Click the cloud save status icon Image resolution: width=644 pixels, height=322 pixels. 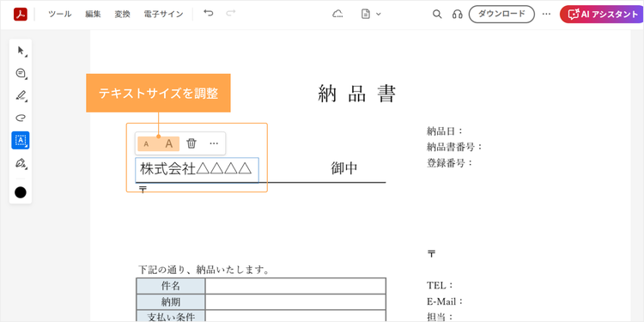[x=337, y=14]
